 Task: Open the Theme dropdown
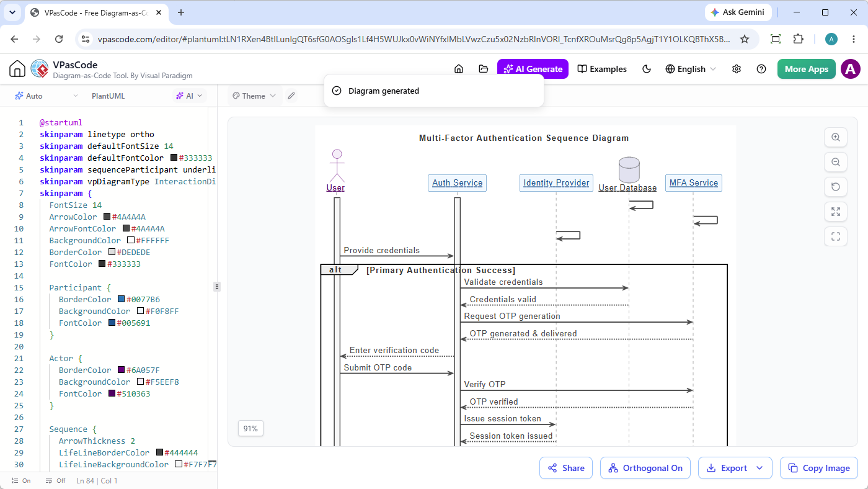coord(254,96)
